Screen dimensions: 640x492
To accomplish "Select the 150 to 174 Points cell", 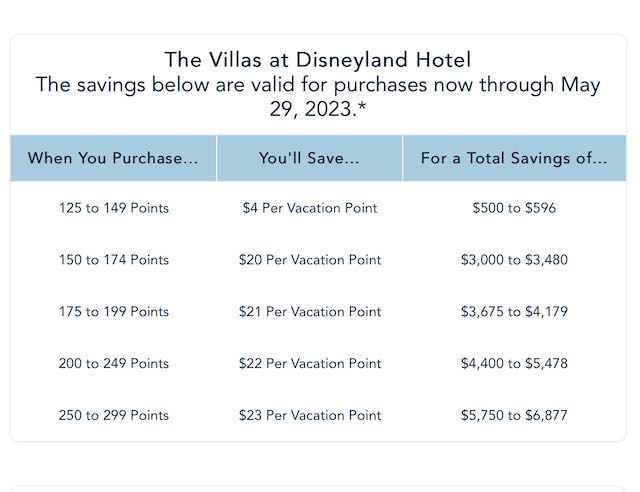I will (114, 260).
